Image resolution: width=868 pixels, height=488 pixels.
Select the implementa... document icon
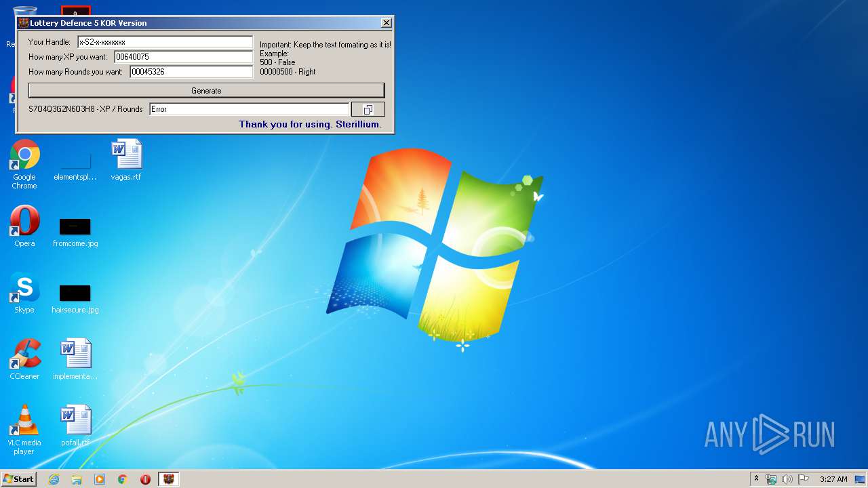pos(75,359)
